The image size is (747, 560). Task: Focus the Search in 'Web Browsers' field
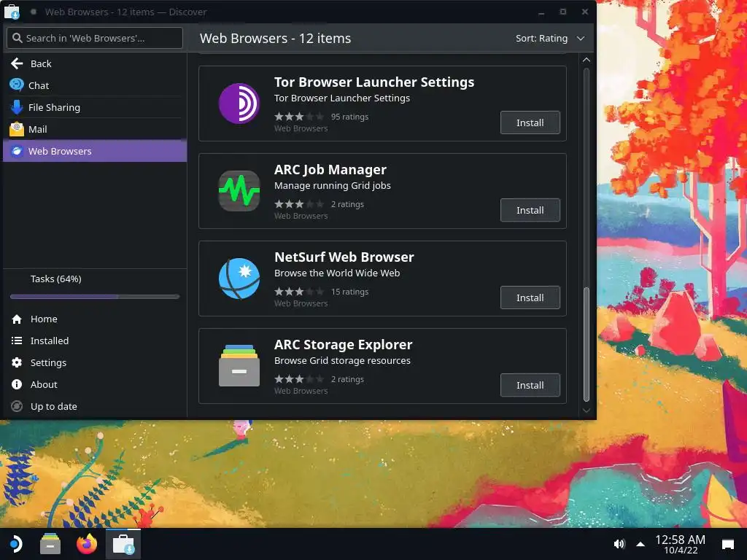(x=94, y=38)
